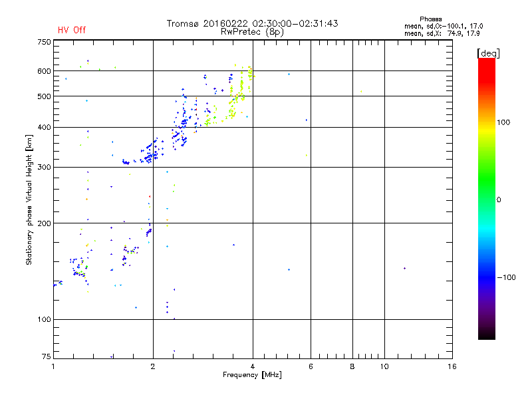Viewport: 532px width, 399px height.
Task: Click the red 'HV Off' label
Action: point(72,30)
